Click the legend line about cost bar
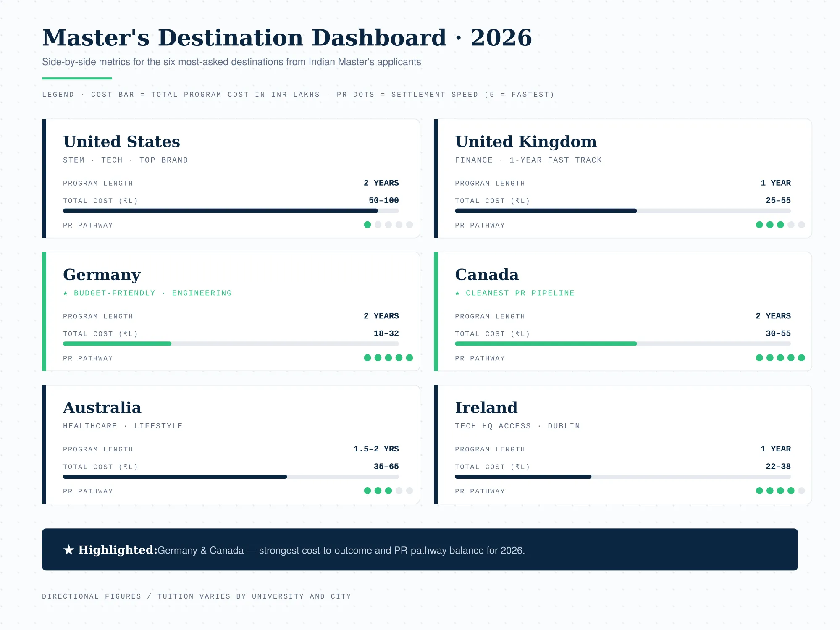This screenshot has width=840, height=630. 298,94
